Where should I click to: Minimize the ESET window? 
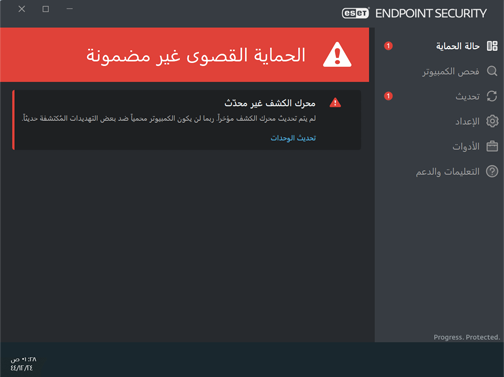[69, 9]
